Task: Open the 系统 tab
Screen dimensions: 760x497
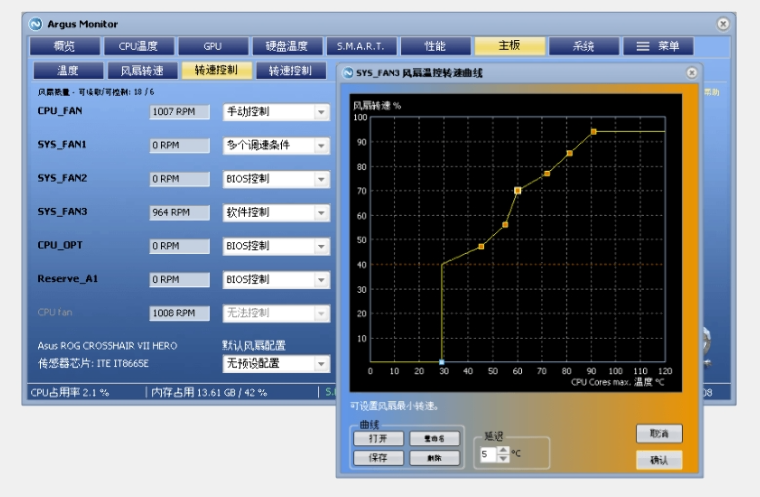Action: pyautogui.click(x=584, y=46)
